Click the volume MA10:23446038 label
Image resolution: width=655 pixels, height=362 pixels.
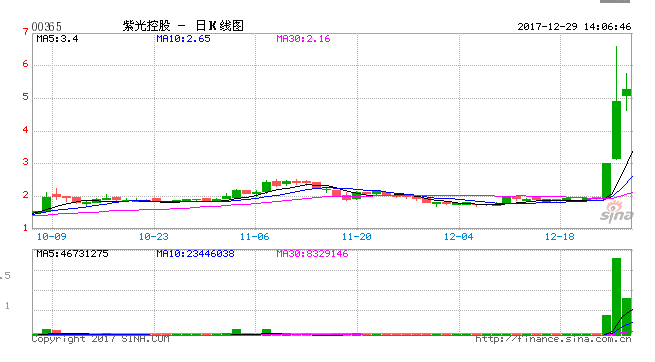pyautogui.click(x=195, y=254)
